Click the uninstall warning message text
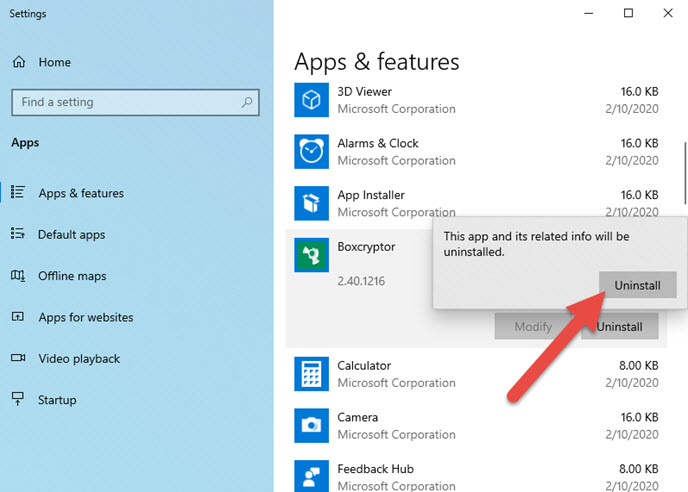 [536, 244]
